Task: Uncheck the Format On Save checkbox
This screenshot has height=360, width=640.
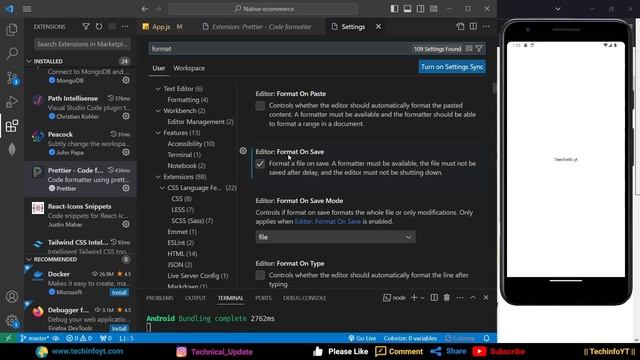Action: click(x=260, y=164)
